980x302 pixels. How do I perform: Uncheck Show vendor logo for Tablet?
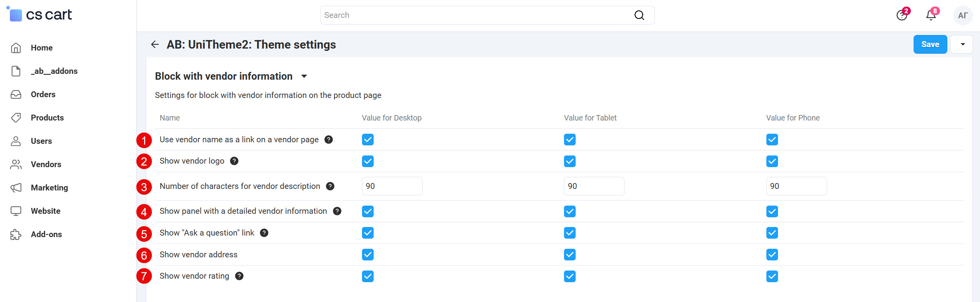[x=570, y=161]
